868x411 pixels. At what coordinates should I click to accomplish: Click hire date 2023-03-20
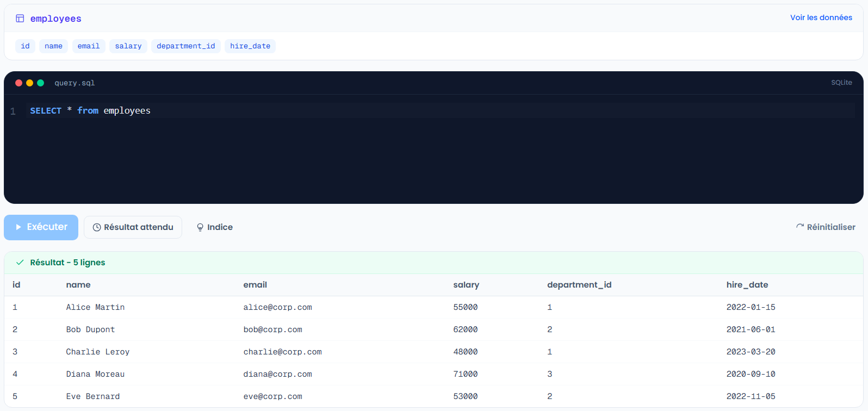pos(751,352)
